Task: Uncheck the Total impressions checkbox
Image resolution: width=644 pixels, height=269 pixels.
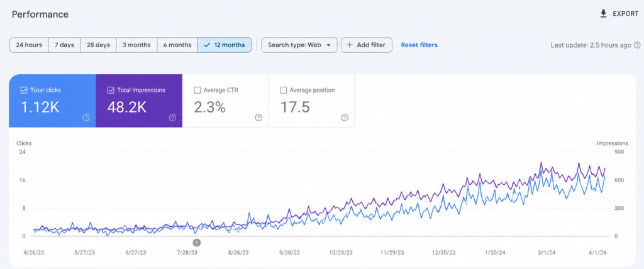Action: [111, 90]
